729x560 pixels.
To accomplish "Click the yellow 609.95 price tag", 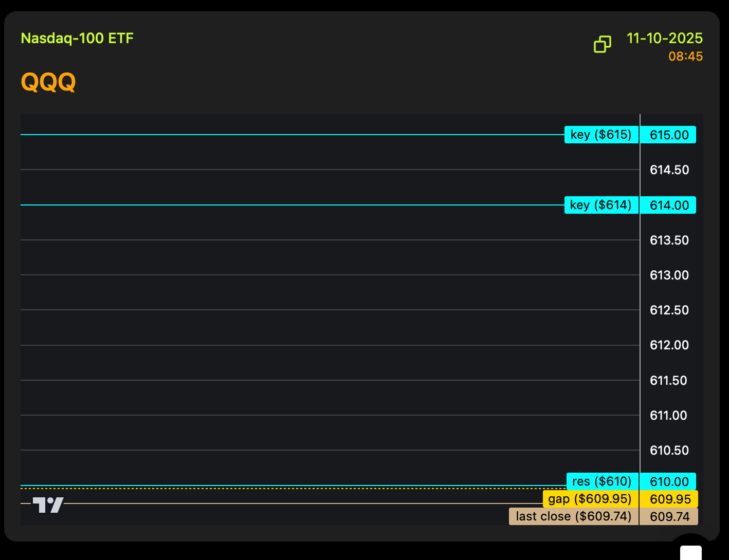I will 669,499.
